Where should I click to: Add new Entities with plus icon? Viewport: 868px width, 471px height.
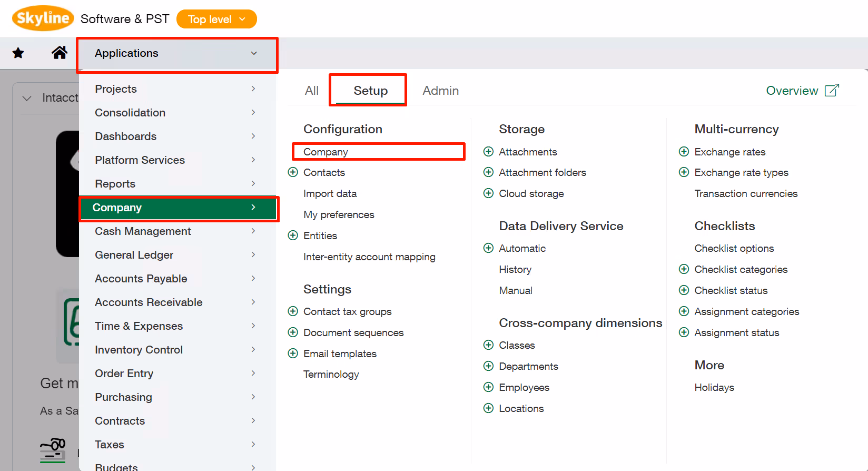(x=293, y=235)
